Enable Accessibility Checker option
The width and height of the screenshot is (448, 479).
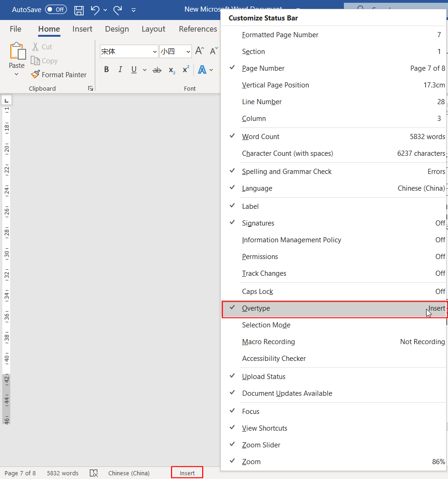(334, 359)
